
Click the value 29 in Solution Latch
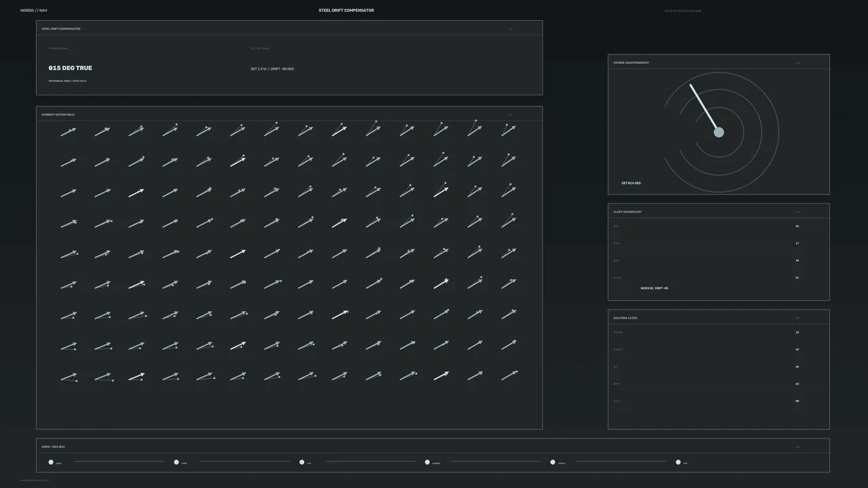pyautogui.click(x=797, y=349)
